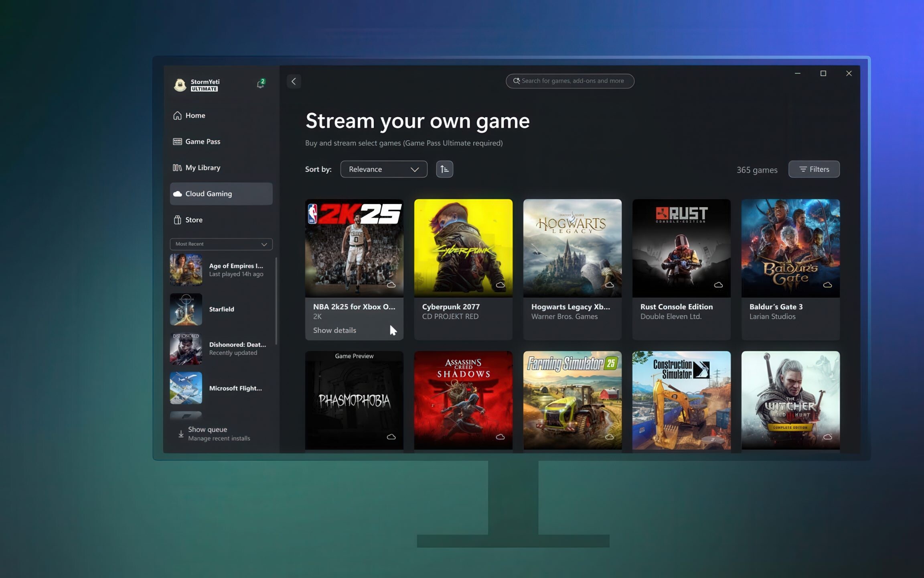Click inside the search for games field
924x578 pixels.
[x=570, y=81]
